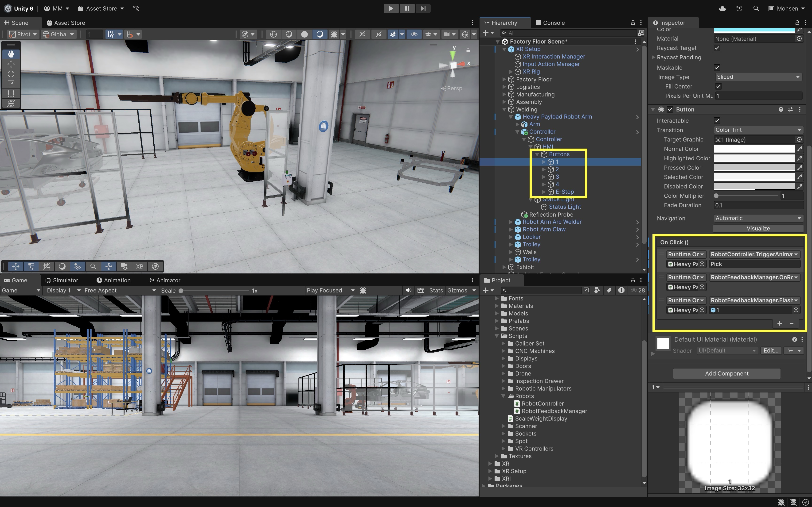Image resolution: width=812 pixels, height=507 pixels.
Task: Uncheck the Raycast Target checkbox
Action: [x=717, y=48]
